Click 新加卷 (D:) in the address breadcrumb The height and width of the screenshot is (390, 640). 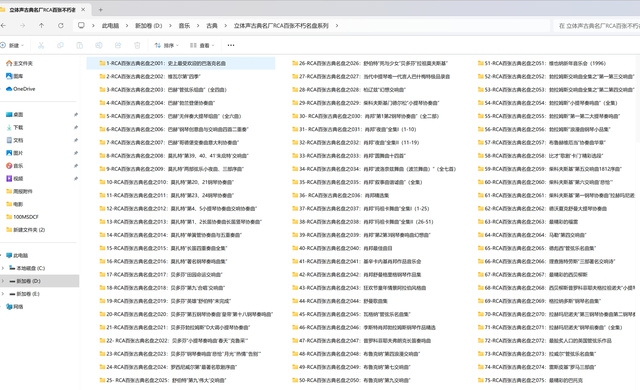149,26
